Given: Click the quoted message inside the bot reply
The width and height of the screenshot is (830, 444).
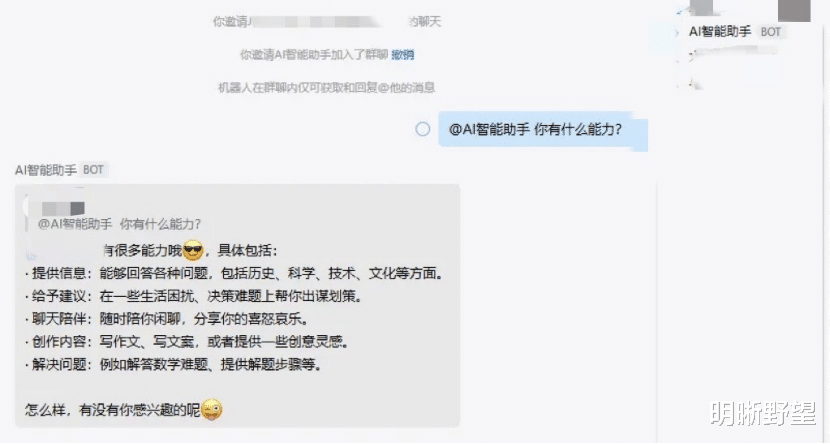Looking at the screenshot, I should (x=119, y=224).
